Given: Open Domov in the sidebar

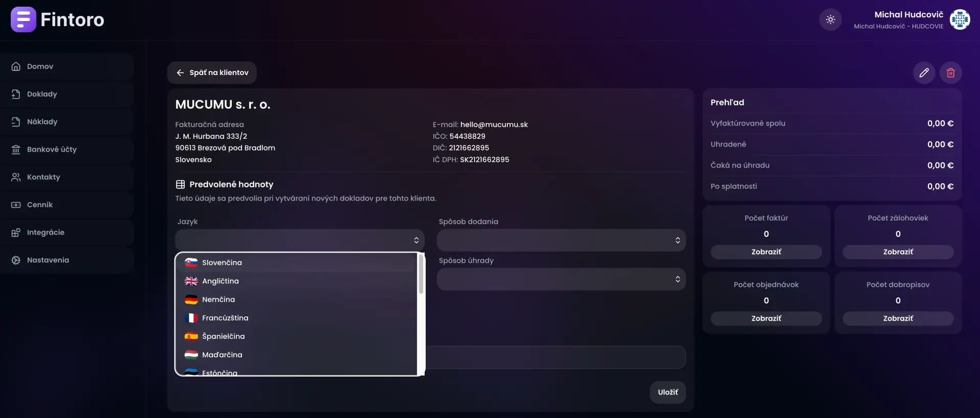Looking at the screenshot, I should pyautogui.click(x=40, y=66).
